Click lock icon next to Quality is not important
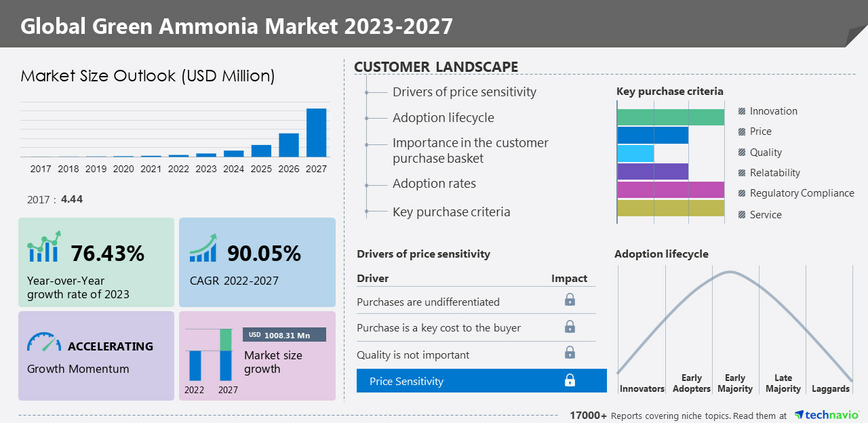Viewport: 868px width, 423px height. tap(570, 352)
